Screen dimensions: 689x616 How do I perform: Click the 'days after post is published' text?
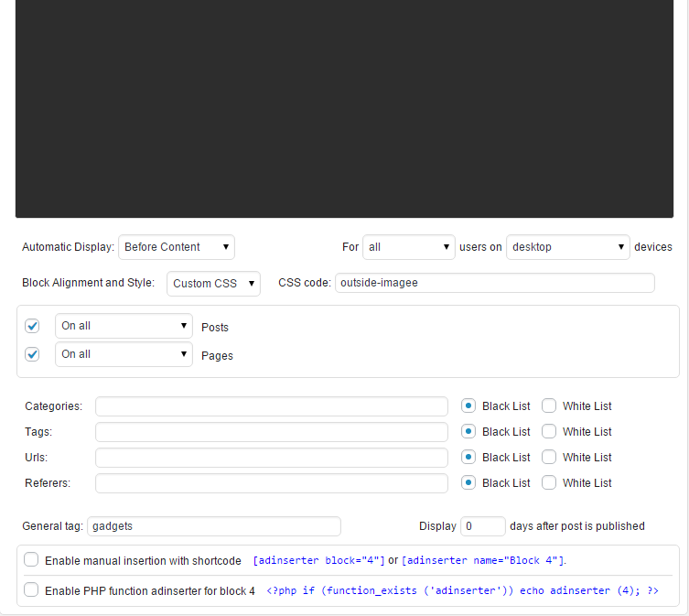click(x=577, y=526)
